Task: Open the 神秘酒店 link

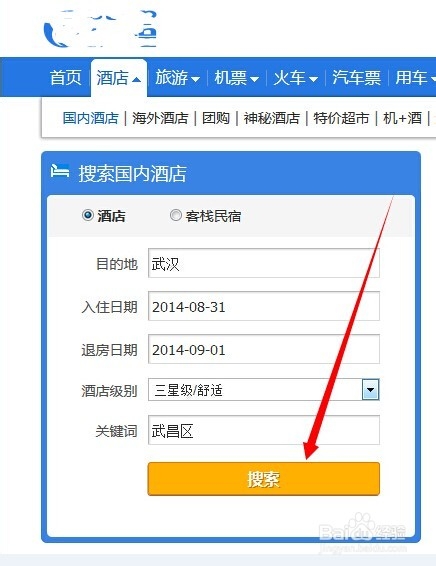Action: (271, 118)
